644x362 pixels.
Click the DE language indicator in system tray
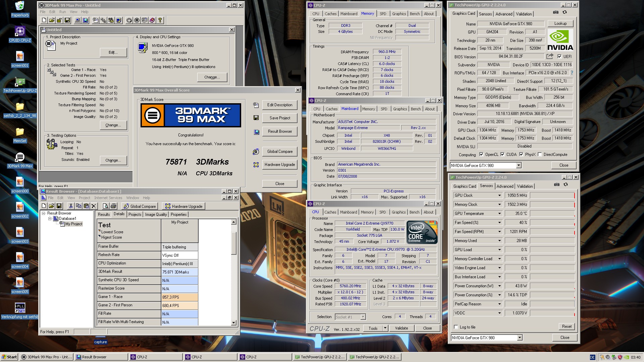click(x=592, y=357)
